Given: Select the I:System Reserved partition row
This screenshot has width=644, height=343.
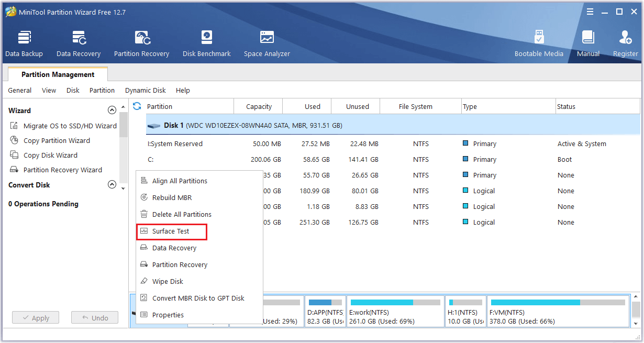Looking at the screenshot, I should tap(393, 143).
